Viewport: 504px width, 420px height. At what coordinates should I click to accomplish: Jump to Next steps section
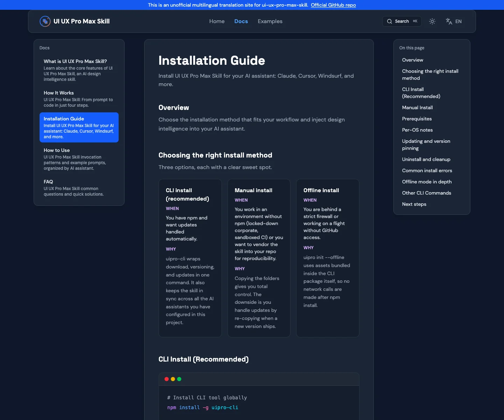tap(414, 204)
